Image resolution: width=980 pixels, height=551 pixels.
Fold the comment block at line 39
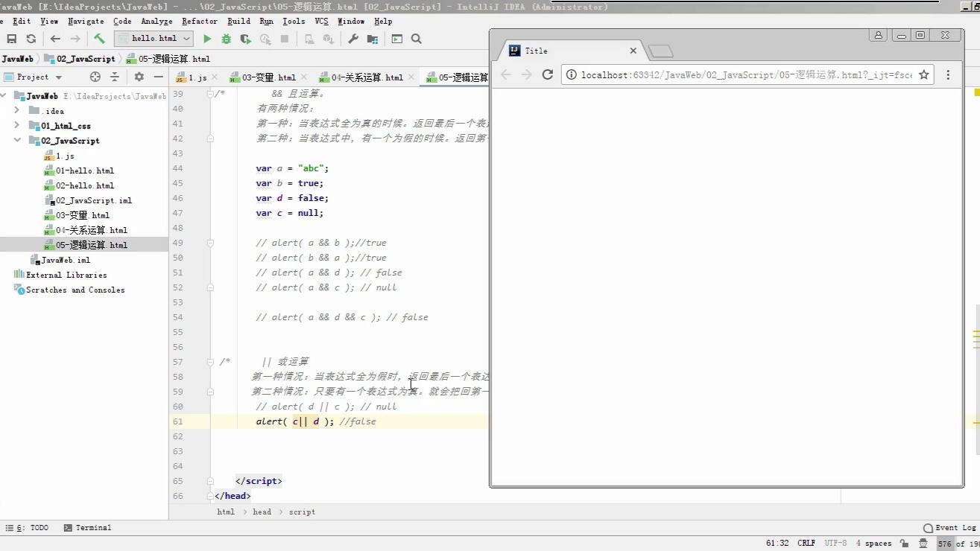(211, 94)
